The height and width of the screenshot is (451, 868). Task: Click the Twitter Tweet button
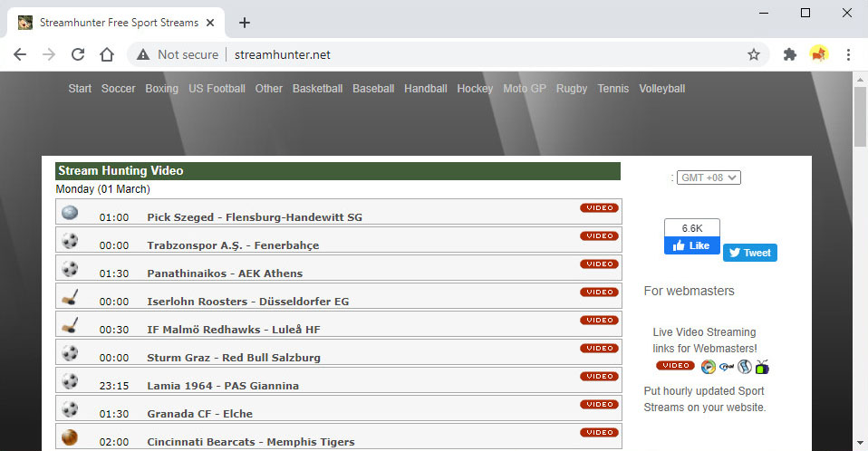(750, 253)
